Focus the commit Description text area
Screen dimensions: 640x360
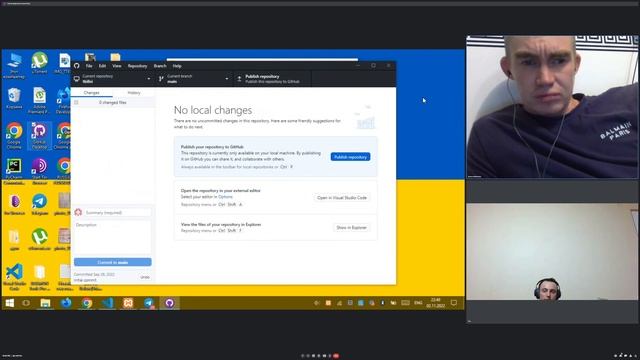coord(113,238)
